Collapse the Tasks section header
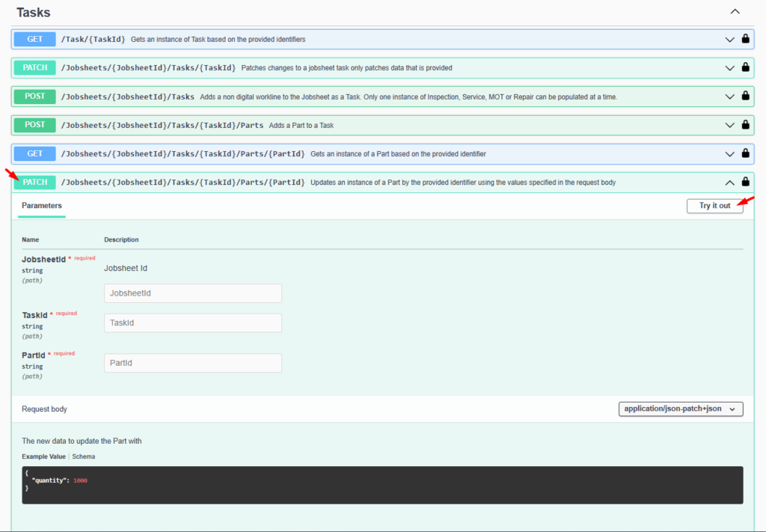 pos(735,12)
